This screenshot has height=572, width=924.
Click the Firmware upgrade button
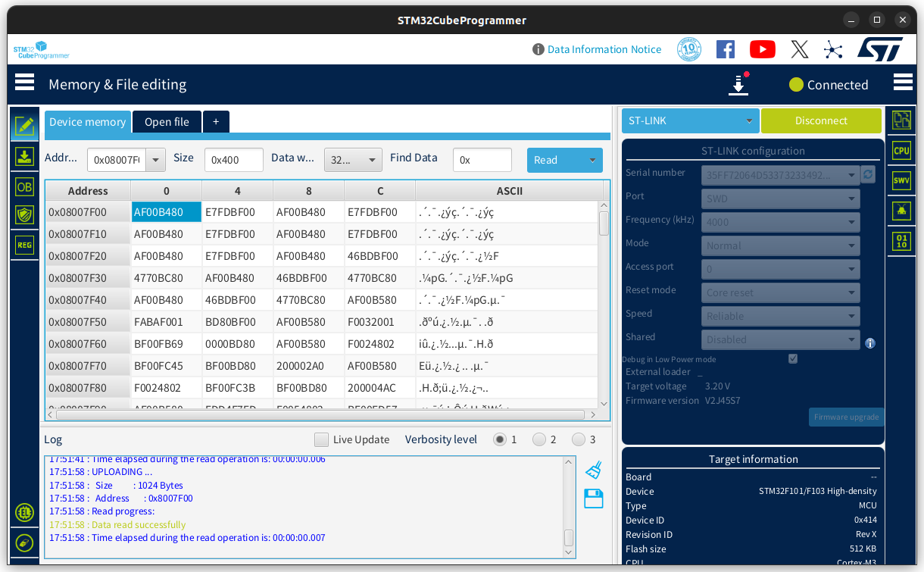[846, 417]
